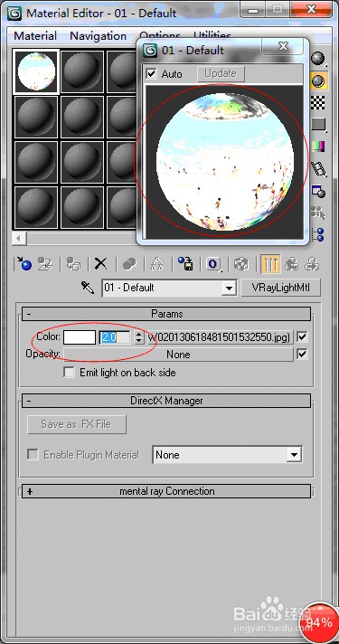Open Material Editor Options icon in side toolbar
This screenshot has height=644, width=339.
(318, 191)
